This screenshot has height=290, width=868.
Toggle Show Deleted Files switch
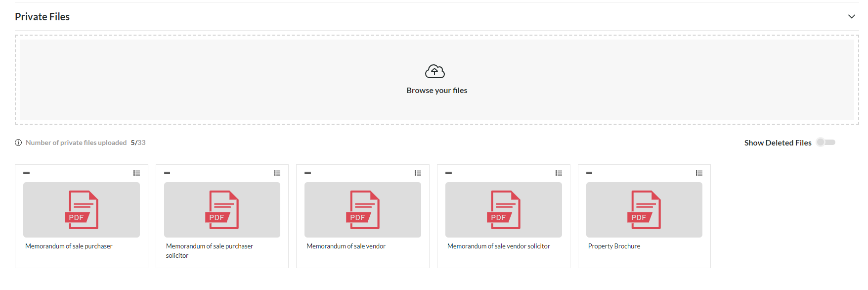click(825, 143)
